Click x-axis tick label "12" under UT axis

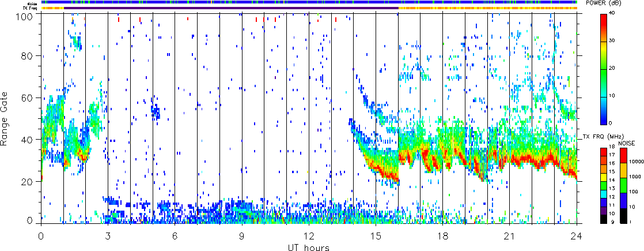click(x=309, y=236)
